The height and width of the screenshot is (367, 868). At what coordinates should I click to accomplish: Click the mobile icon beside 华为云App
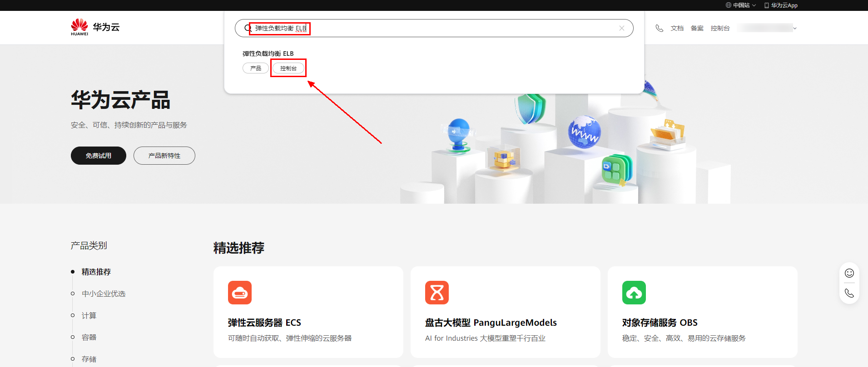(767, 5)
